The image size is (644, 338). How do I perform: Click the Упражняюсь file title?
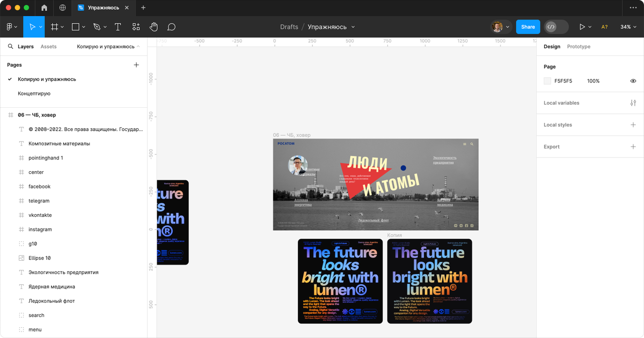(327, 27)
